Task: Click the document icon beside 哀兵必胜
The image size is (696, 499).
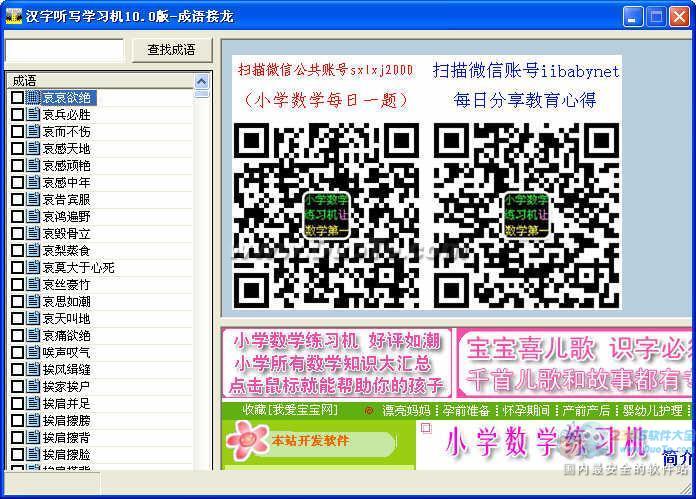Action: [33, 115]
